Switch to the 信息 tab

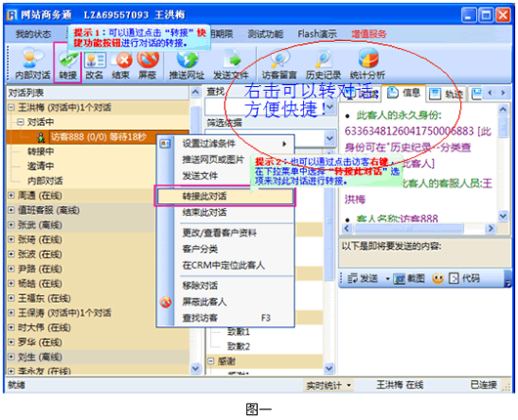click(405, 93)
